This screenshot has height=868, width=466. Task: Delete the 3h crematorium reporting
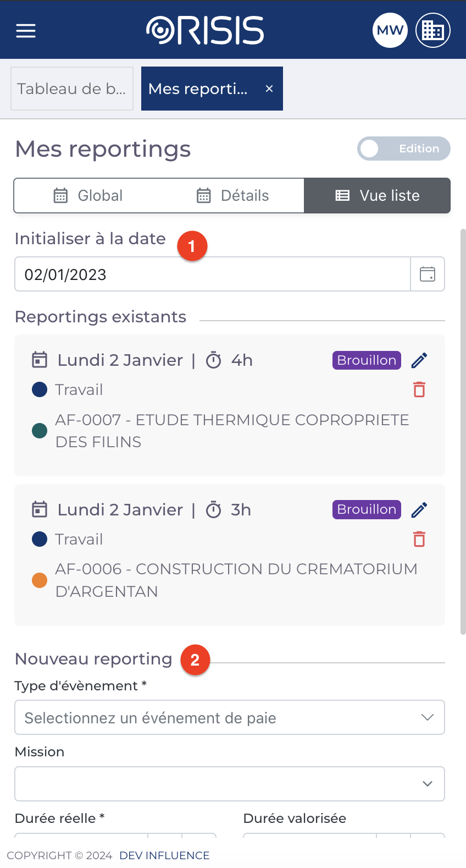[x=419, y=539]
